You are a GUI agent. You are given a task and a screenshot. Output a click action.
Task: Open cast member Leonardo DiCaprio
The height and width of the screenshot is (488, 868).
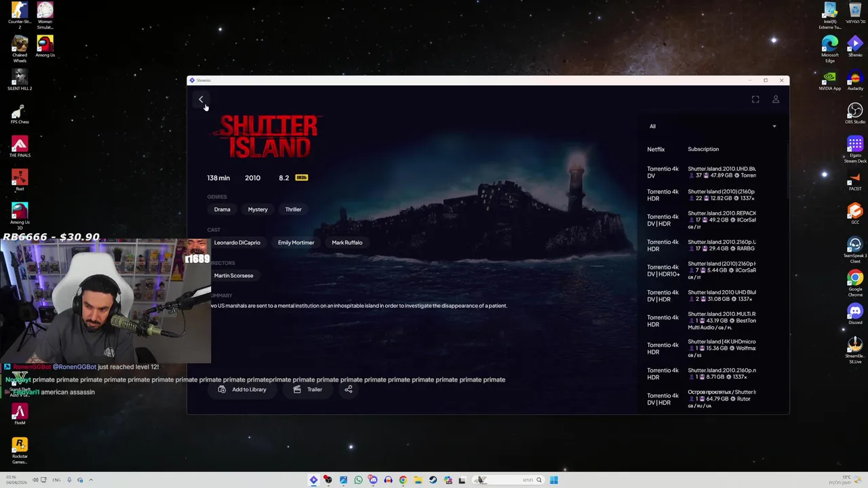(x=237, y=243)
